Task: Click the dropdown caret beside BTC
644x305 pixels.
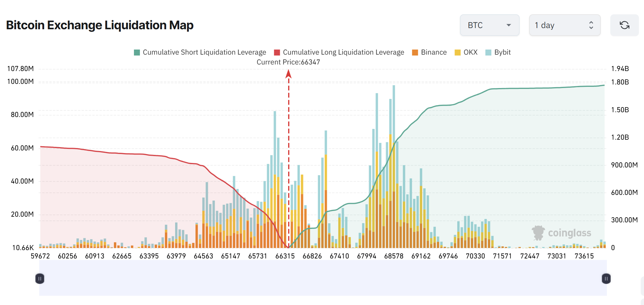Action: point(509,25)
